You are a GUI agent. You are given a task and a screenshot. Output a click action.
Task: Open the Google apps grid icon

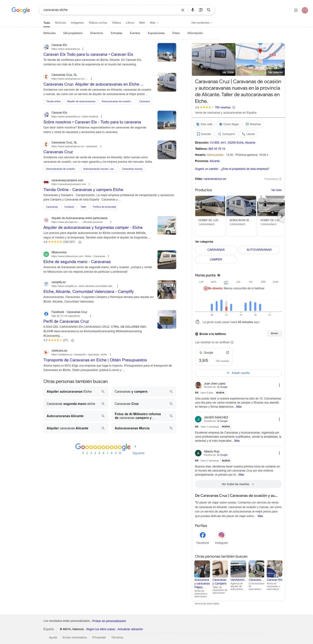pos(296,10)
